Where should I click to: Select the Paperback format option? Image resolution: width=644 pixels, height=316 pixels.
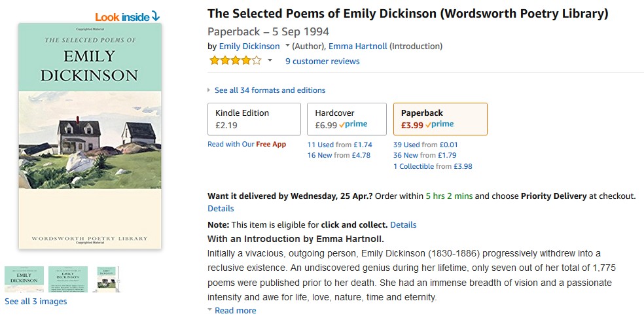pos(440,118)
